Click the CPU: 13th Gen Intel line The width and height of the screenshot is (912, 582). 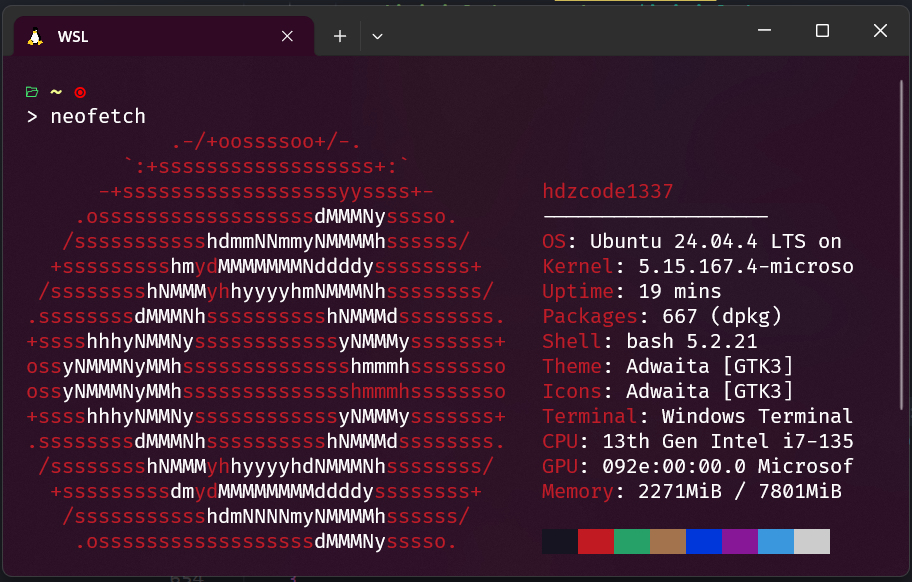coord(698,441)
